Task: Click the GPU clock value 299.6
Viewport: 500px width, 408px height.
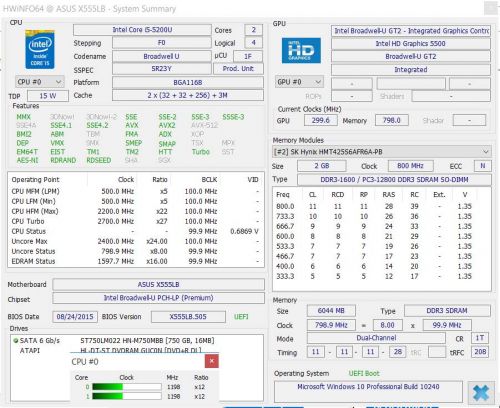Action: (x=320, y=120)
